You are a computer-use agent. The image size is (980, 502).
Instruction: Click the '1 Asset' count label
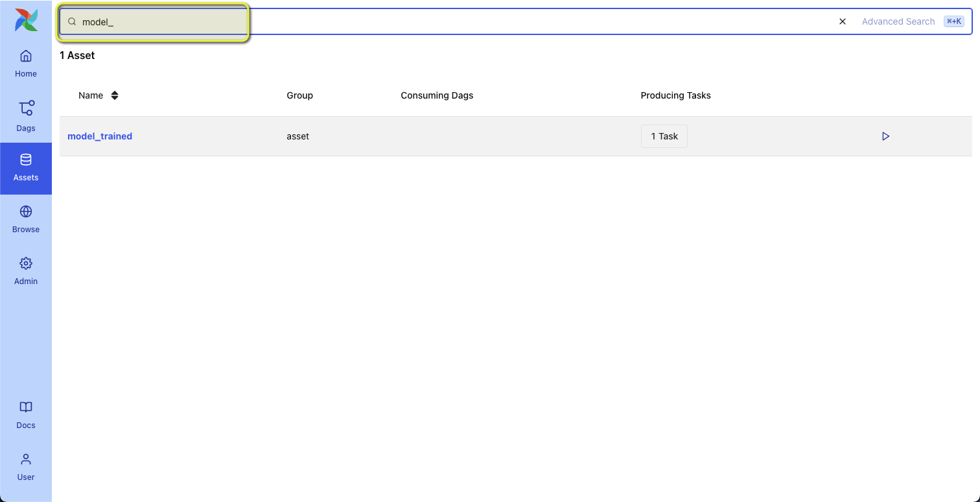(x=77, y=56)
